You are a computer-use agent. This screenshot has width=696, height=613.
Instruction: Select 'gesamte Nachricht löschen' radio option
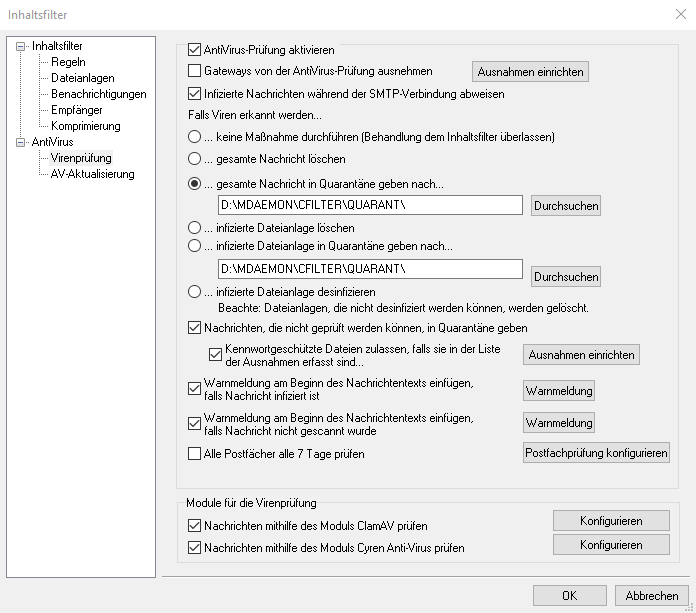point(195,159)
